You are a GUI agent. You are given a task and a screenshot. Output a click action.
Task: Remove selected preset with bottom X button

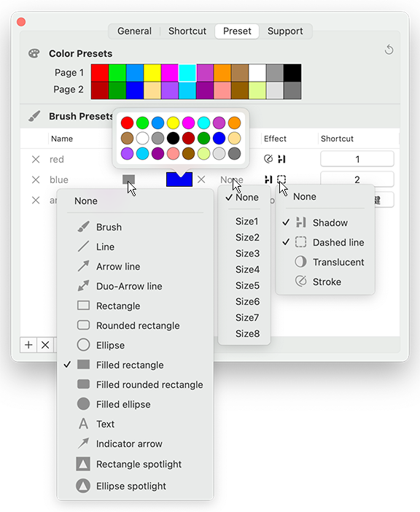click(45, 345)
